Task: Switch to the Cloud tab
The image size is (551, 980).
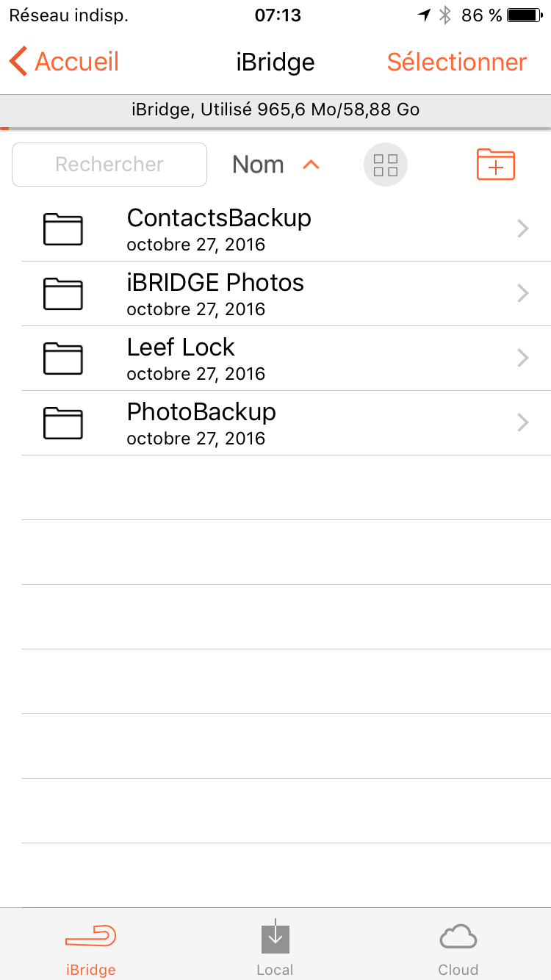Action: pyautogui.click(x=458, y=946)
